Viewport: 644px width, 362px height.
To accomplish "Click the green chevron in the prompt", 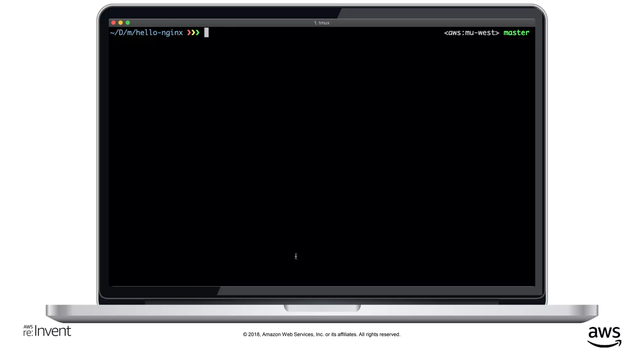I will [198, 33].
